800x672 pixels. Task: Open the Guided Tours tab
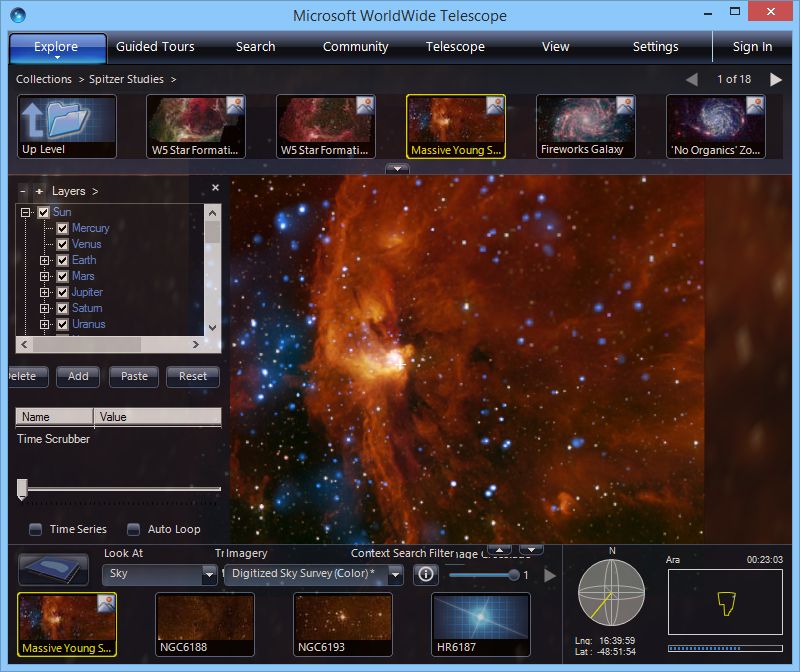[155, 47]
